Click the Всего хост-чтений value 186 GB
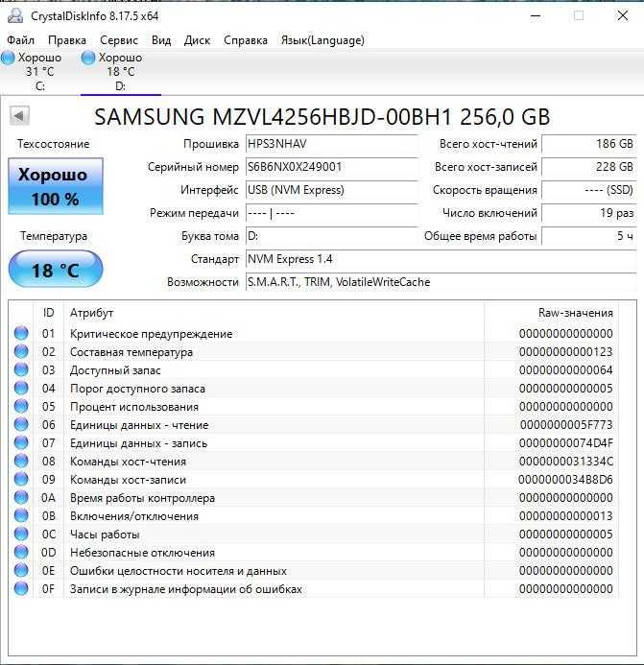This screenshot has width=644, height=665. [589, 144]
